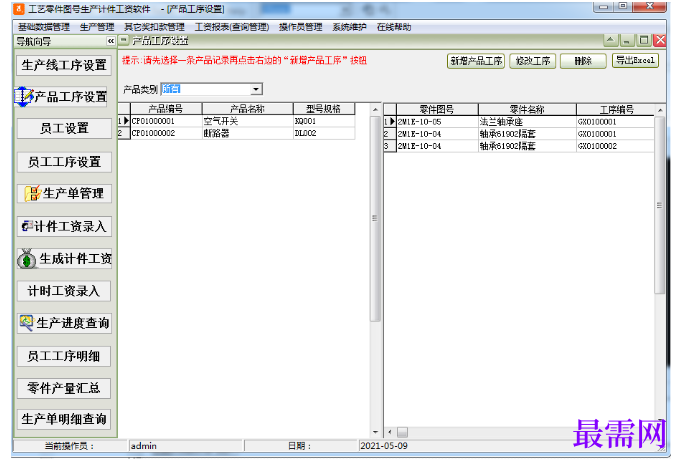
Task: Click the horizontal scrollbar thumb of parts table
Action: [x=402, y=433]
